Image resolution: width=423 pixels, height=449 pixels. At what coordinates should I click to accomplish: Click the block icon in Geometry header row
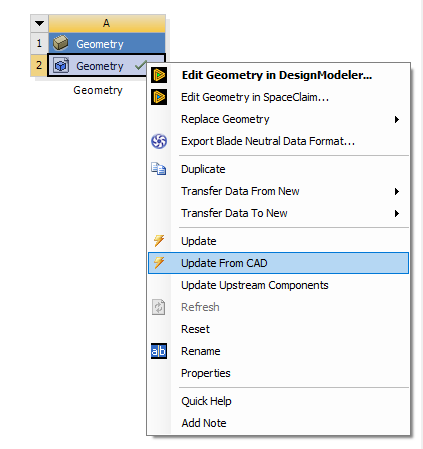61,43
